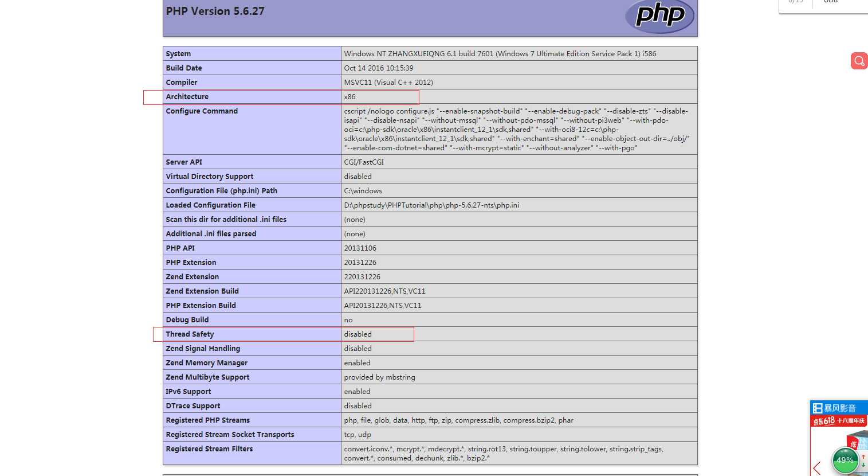Click the Windows NT ZHANGXUEIQNG system value
This screenshot has height=476, width=868.
500,54
